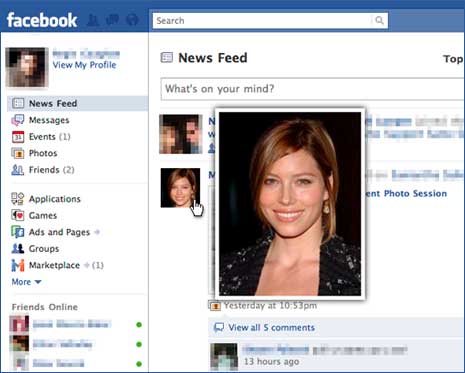
Task: Click the friend requests icon in header
Action: (93, 20)
